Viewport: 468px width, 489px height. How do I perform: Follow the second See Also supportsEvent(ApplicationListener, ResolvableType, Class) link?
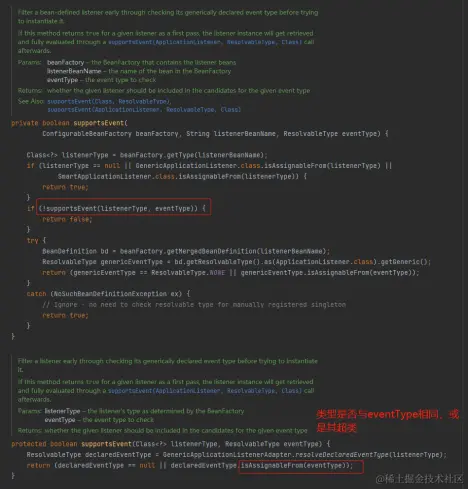144,110
